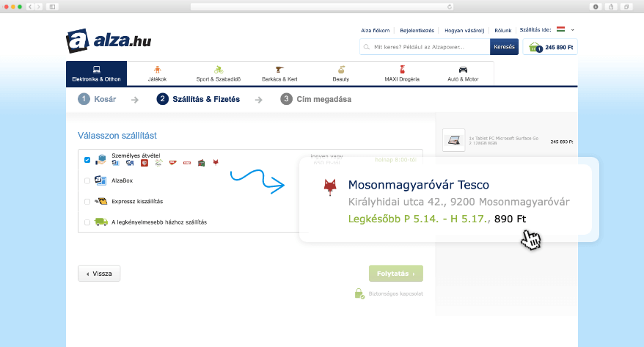This screenshot has height=347, width=644.
Task: Click the flat red rectangular pickup-point icon
Action: click(x=187, y=163)
